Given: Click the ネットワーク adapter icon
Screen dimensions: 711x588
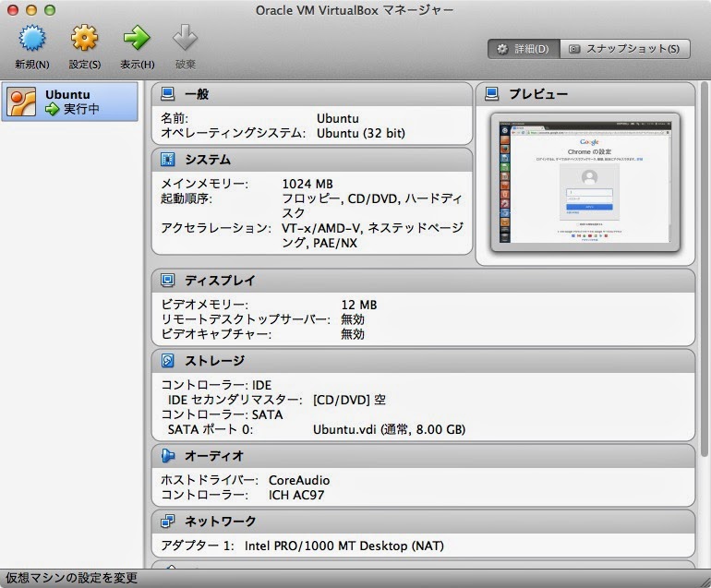Looking at the screenshot, I should pyautogui.click(x=168, y=522).
